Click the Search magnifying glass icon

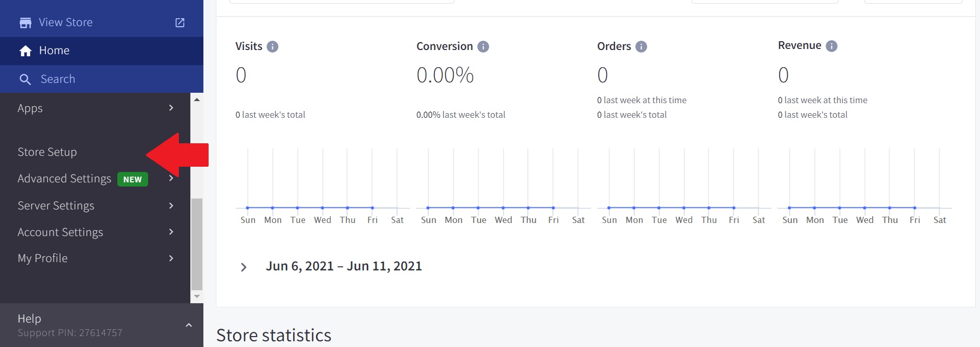click(25, 79)
